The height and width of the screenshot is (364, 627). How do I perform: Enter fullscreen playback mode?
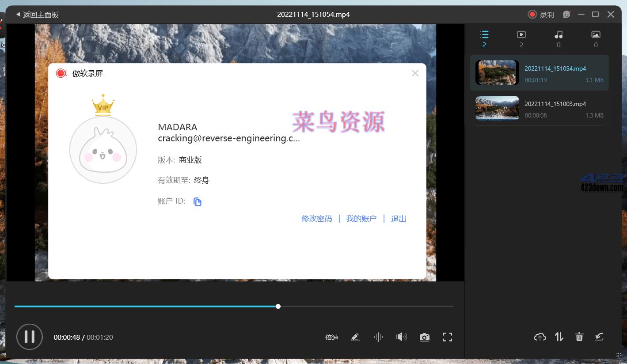[447, 337]
